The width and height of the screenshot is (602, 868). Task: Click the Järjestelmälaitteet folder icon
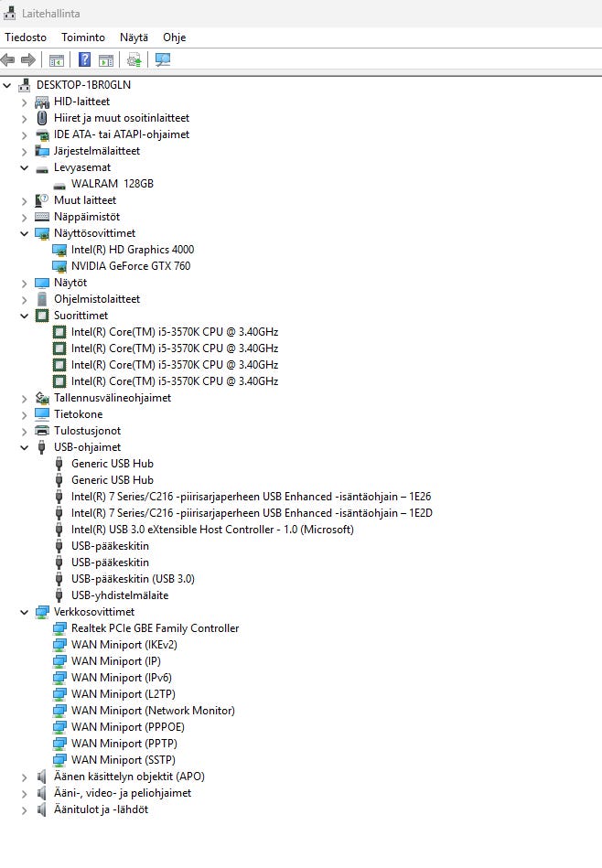click(42, 151)
